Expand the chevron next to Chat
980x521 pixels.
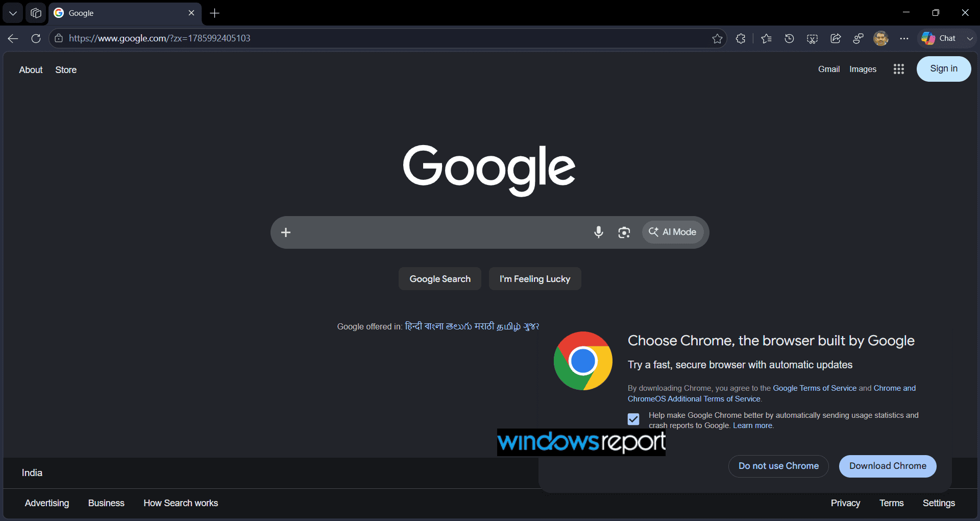click(970, 38)
